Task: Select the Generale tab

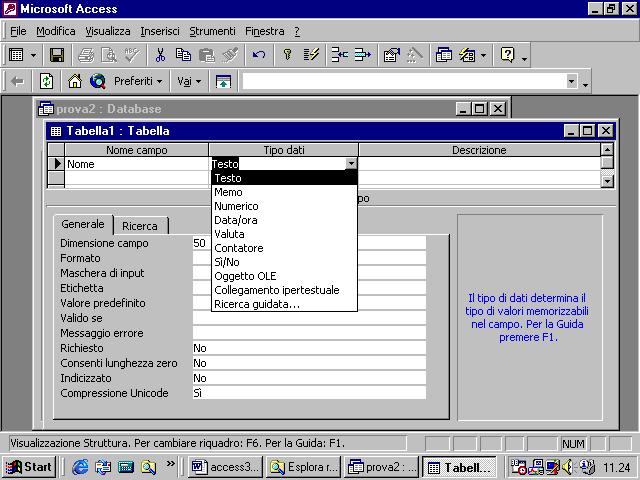Action: tap(83, 224)
